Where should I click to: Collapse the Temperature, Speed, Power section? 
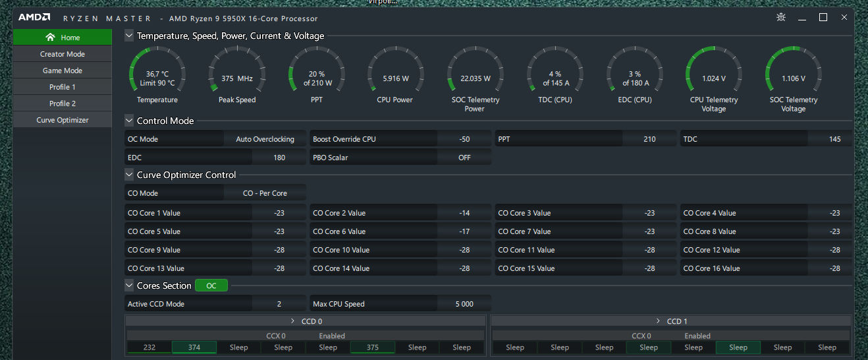[x=129, y=36]
